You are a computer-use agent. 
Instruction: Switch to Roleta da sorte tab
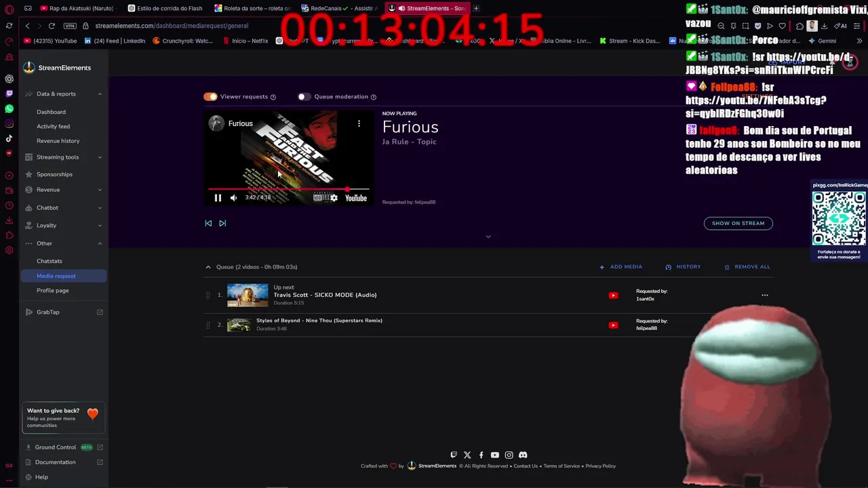pyautogui.click(x=252, y=8)
